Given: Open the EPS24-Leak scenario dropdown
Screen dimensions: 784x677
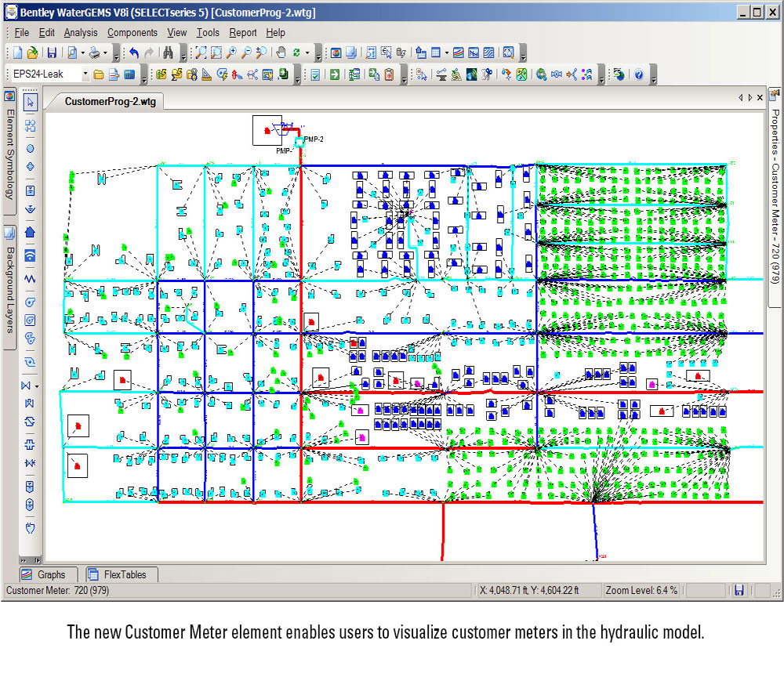Looking at the screenshot, I should click(x=85, y=74).
